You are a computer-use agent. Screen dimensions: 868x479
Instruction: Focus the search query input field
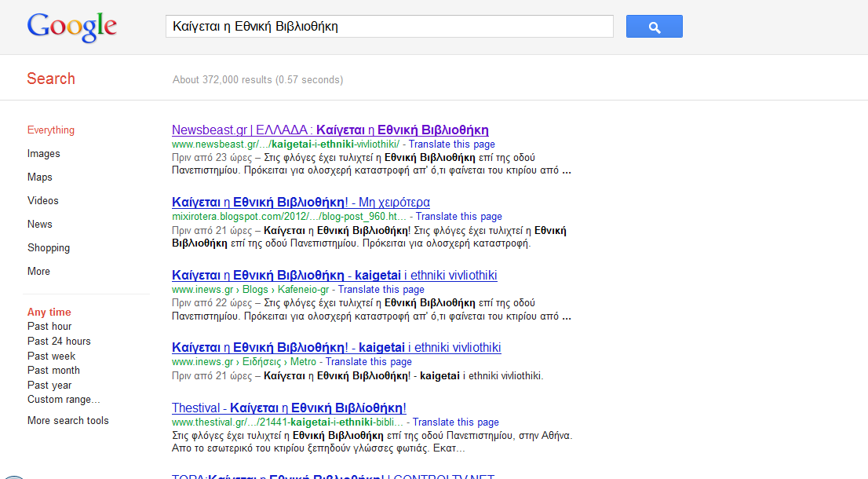(389, 27)
